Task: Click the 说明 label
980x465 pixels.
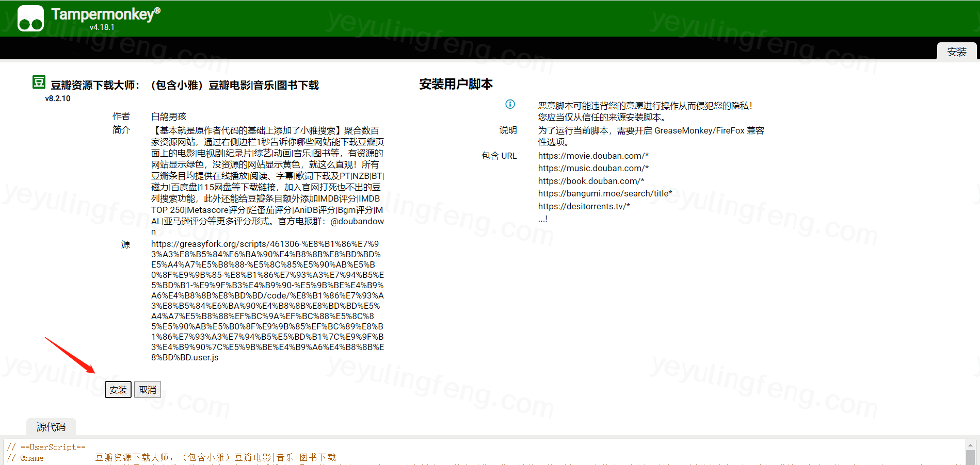Action: point(508,130)
